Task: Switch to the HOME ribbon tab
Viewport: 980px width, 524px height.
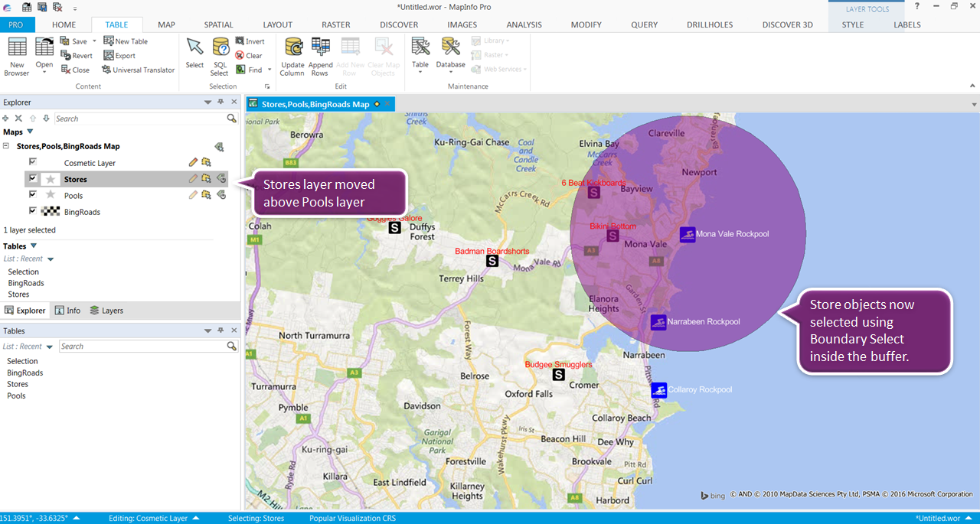Action: pos(64,24)
